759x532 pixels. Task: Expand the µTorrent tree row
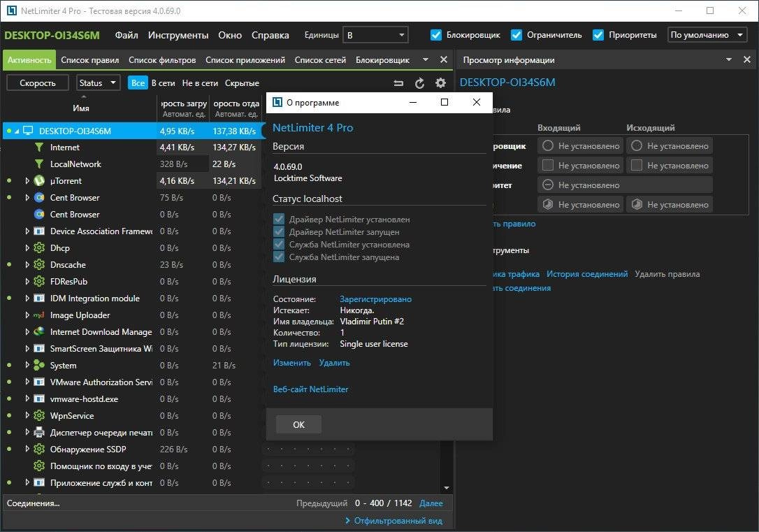(27, 181)
